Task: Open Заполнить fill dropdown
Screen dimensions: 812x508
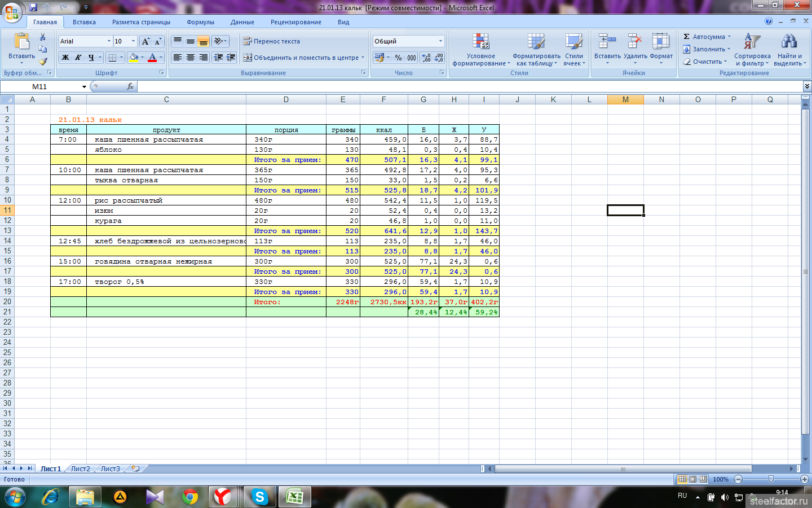Action: (x=707, y=49)
